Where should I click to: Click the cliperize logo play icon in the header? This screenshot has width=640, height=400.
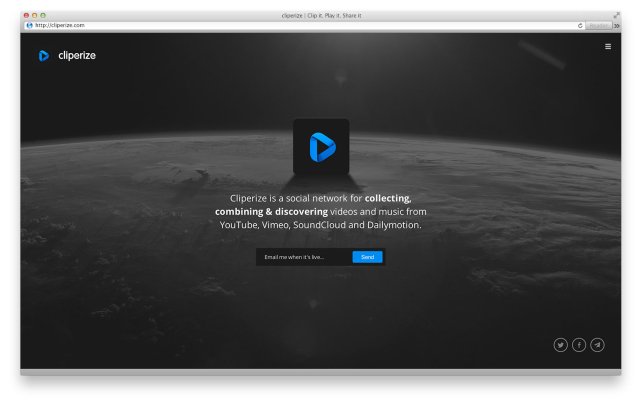pos(44,56)
